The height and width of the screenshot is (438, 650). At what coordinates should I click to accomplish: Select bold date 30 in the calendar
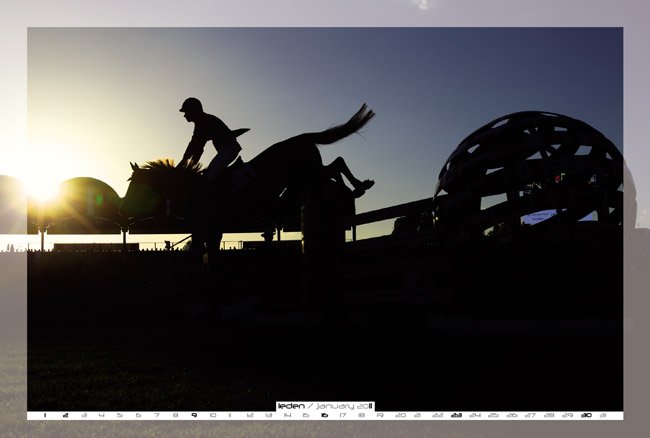coord(586,415)
